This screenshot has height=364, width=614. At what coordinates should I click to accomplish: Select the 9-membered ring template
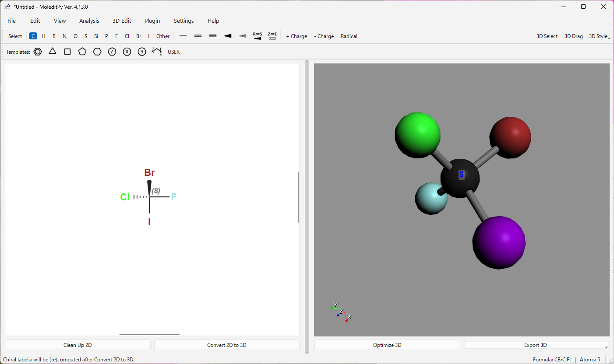142,52
